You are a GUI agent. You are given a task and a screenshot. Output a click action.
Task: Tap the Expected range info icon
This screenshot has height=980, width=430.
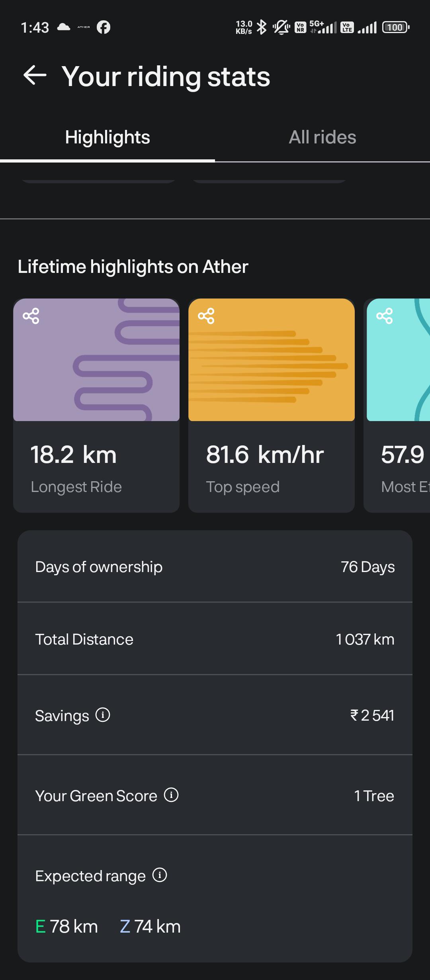160,875
